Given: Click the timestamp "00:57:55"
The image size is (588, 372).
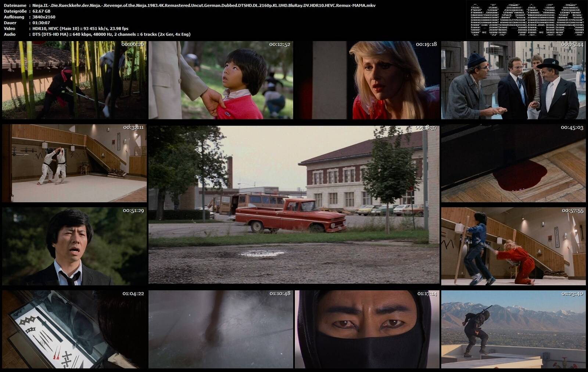Looking at the screenshot, I should click(573, 211).
